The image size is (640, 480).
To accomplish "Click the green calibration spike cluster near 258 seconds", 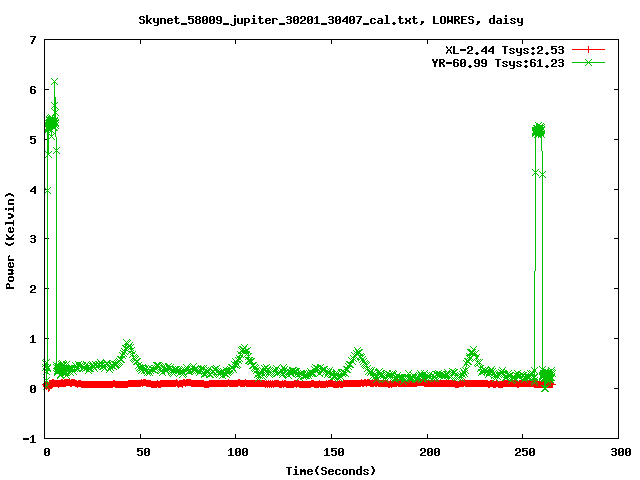I will pos(539,131).
